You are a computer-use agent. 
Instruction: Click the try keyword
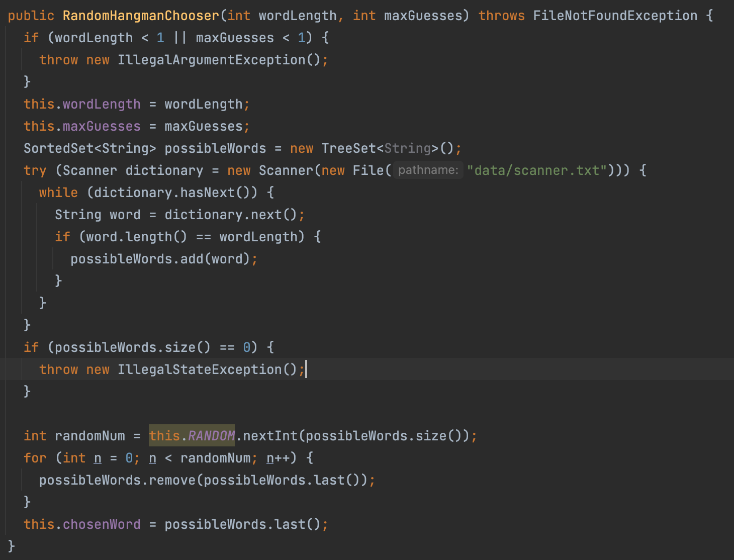pos(35,170)
